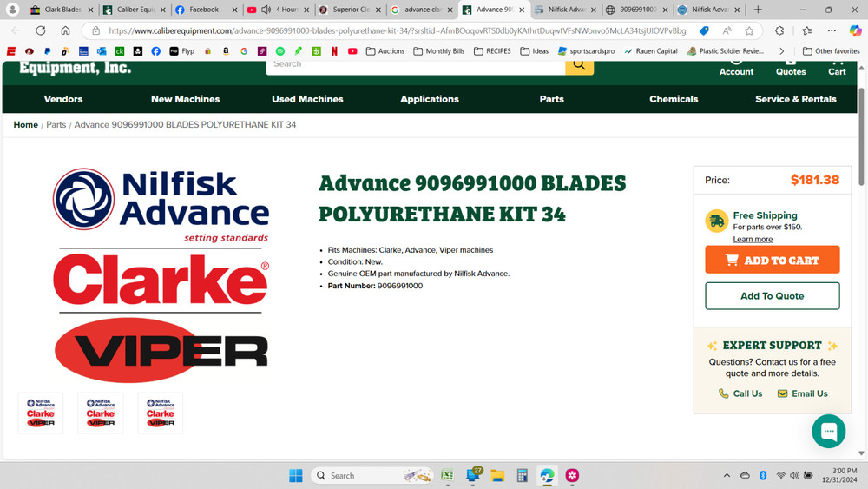The height and width of the screenshot is (489, 868).
Task: Open the Cart link in the header
Action: (x=837, y=68)
